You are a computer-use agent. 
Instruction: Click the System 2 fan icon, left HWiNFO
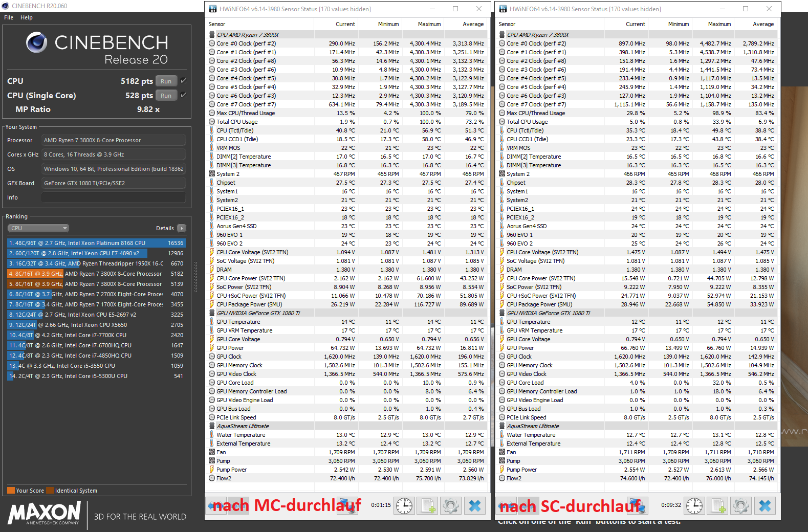point(212,174)
